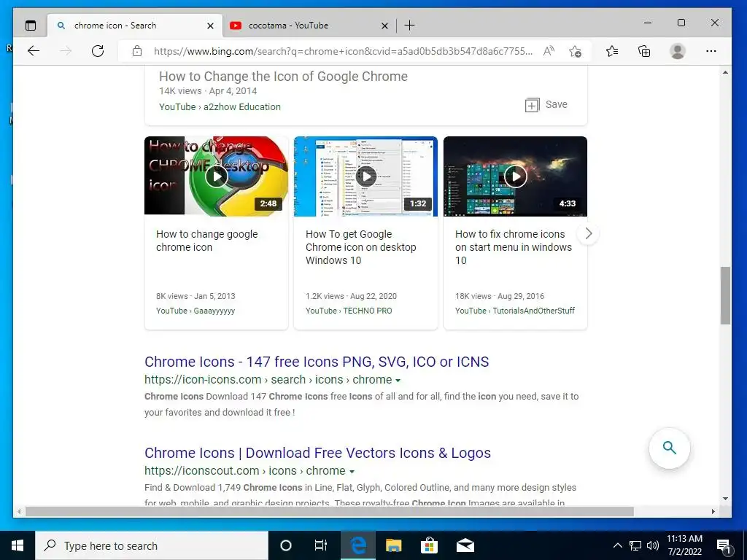Image resolution: width=747 pixels, height=560 pixels.
Task: Add this page to favorites
Action: click(575, 51)
